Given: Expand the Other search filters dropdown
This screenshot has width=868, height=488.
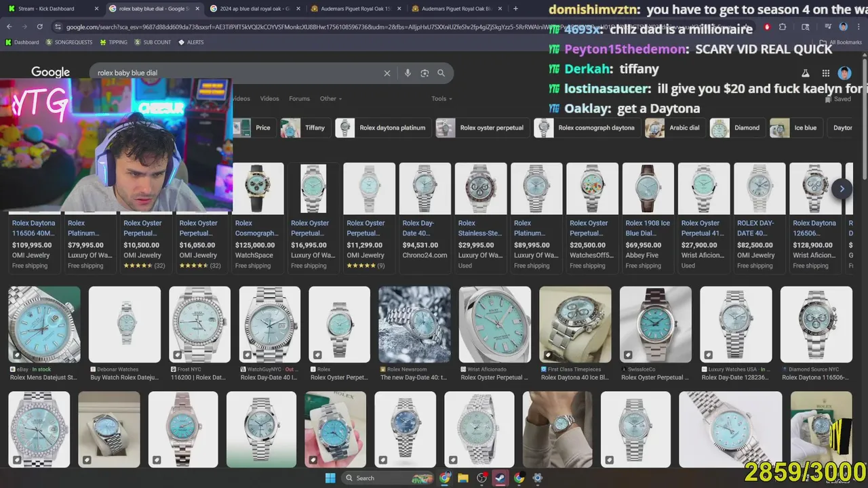Looking at the screenshot, I should click(x=331, y=99).
